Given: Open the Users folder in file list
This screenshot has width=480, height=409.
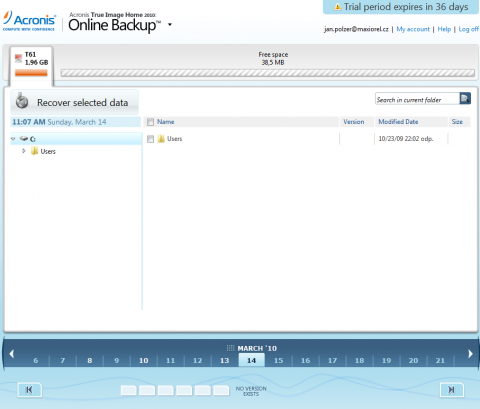Looking at the screenshot, I should pyautogui.click(x=174, y=139).
